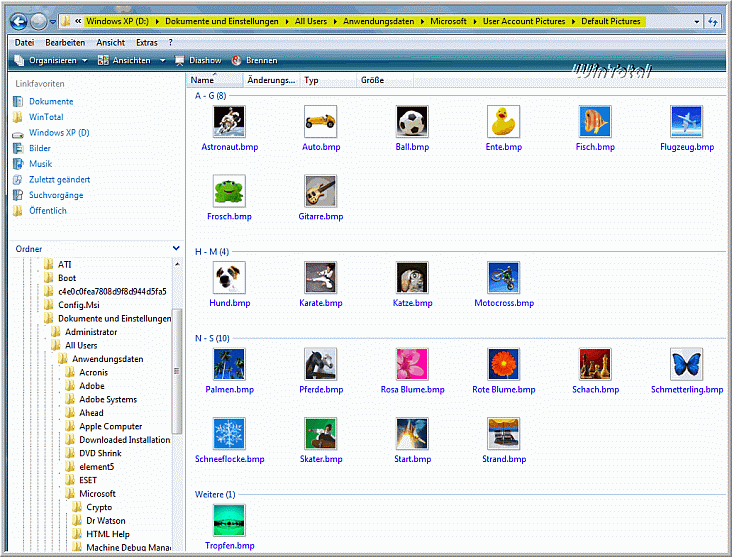Screen dimensions: 732x557
Task: Click User Account Pictures breadcrumb segment
Action: [x=524, y=21]
